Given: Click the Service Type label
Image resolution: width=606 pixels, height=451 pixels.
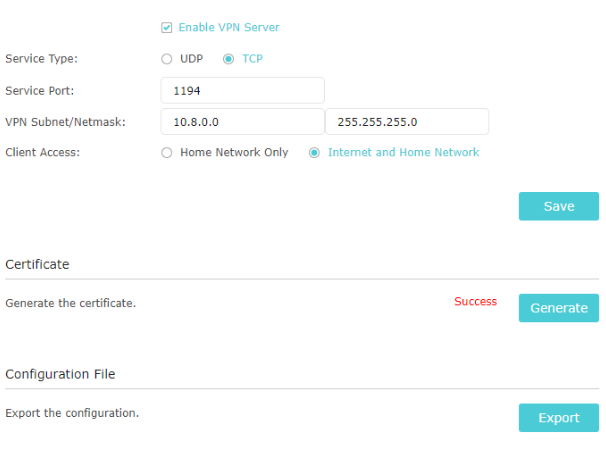Looking at the screenshot, I should point(41,59).
